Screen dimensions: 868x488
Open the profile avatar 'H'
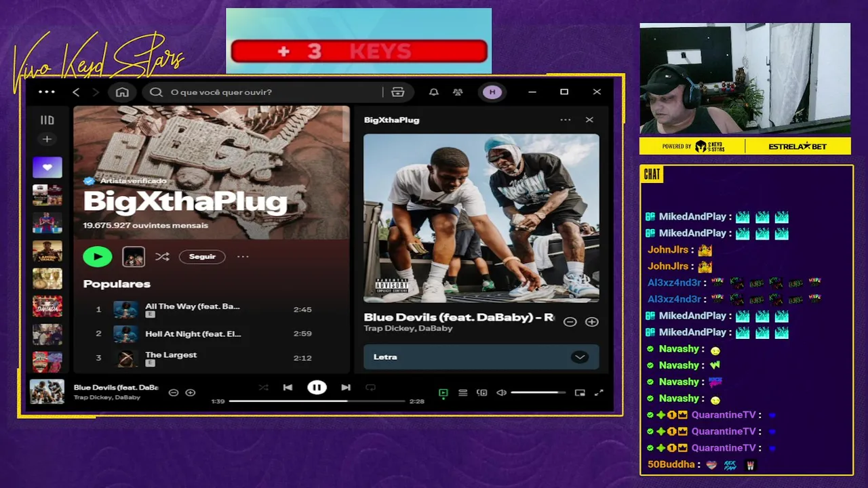(492, 92)
